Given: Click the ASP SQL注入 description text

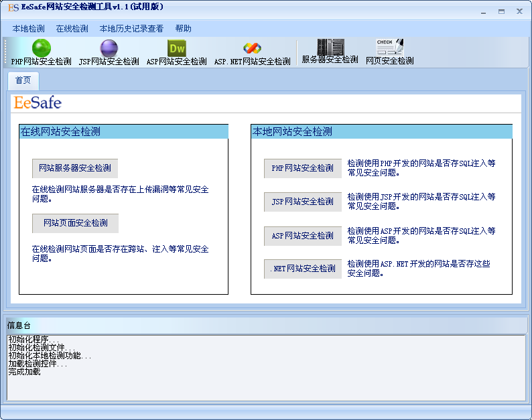Looking at the screenshot, I should [421, 236].
